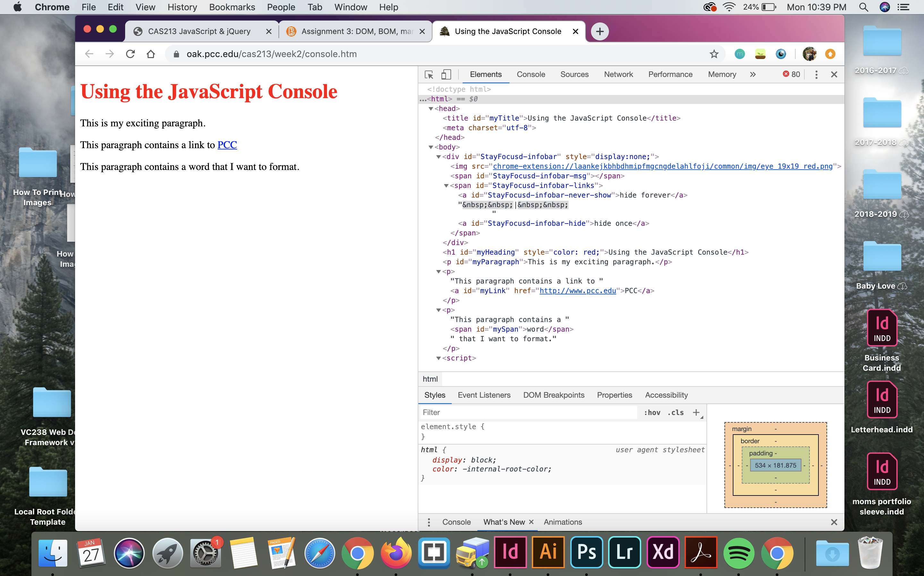This screenshot has width=924, height=576.
Task: Click the PCC link on page
Action: (227, 145)
